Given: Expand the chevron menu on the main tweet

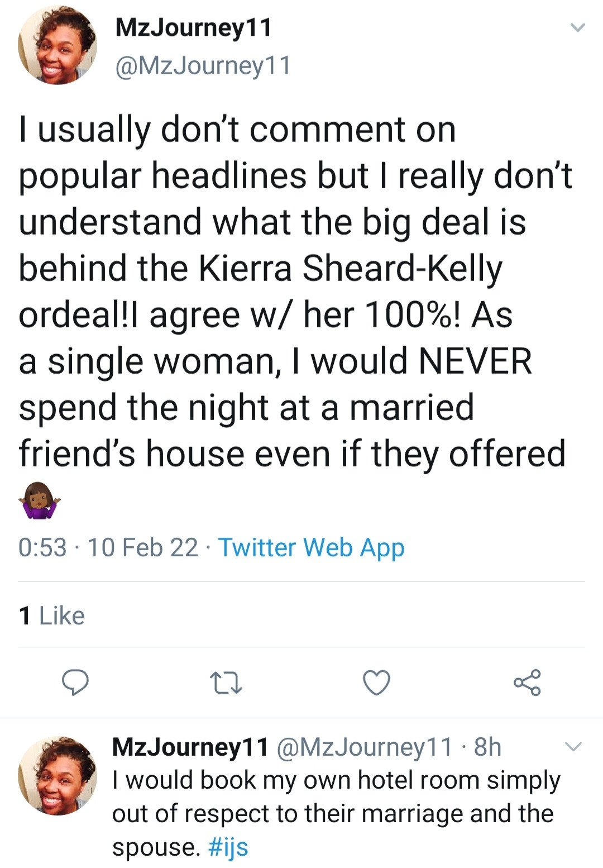Looking at the screenshot, I should 578,27.
